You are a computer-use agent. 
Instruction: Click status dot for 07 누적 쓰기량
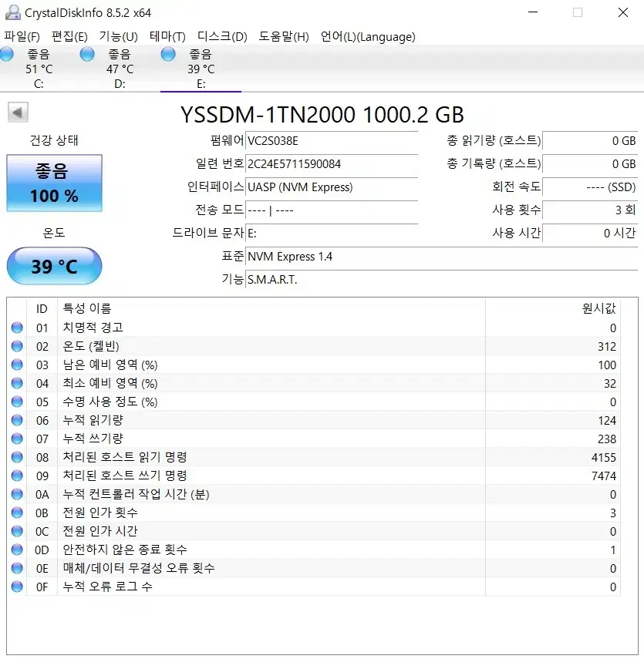pos(17,439)
